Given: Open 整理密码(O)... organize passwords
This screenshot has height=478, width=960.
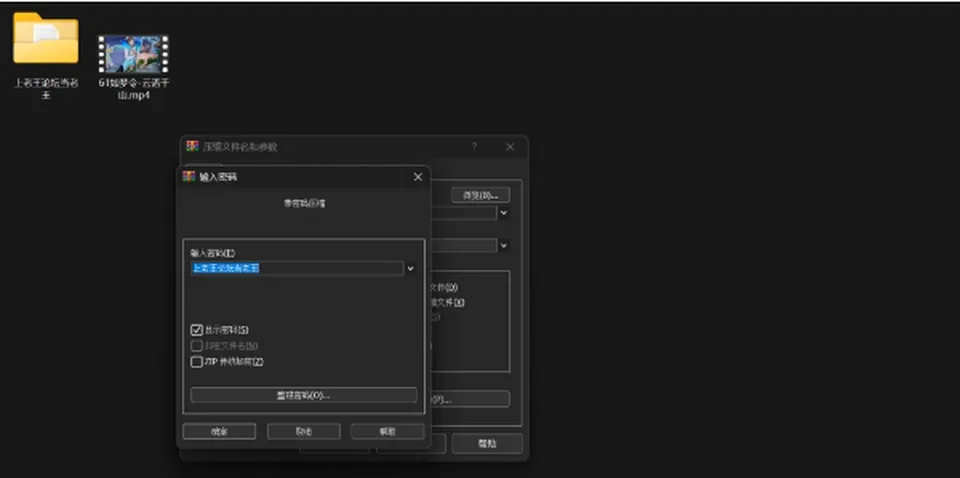Looking at the screenshot, I should [x=304, y=395].
